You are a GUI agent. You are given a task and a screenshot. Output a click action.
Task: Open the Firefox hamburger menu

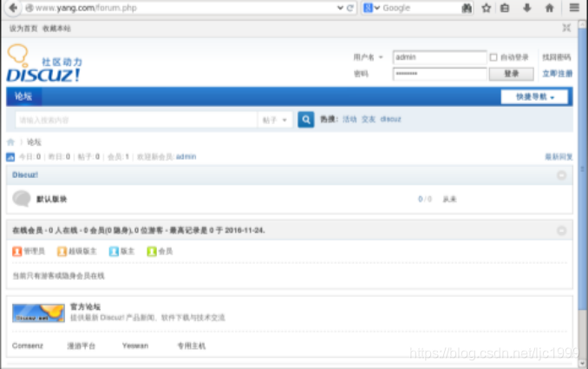574,8
